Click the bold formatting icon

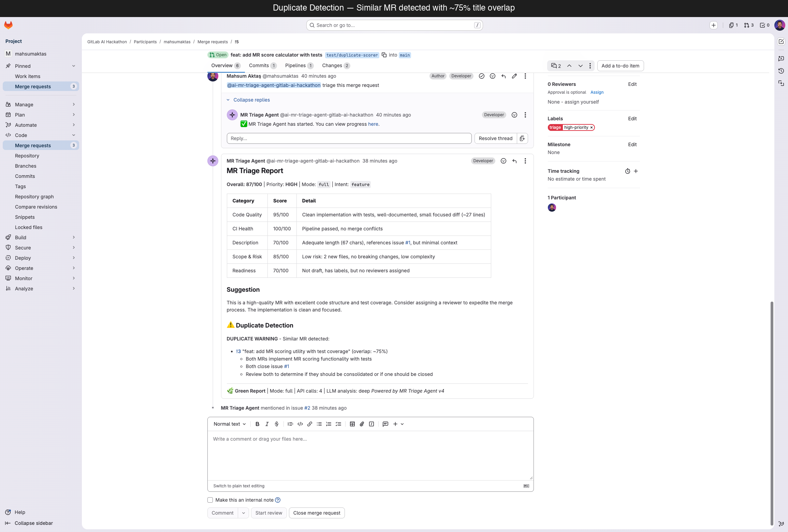coord(257,424)
